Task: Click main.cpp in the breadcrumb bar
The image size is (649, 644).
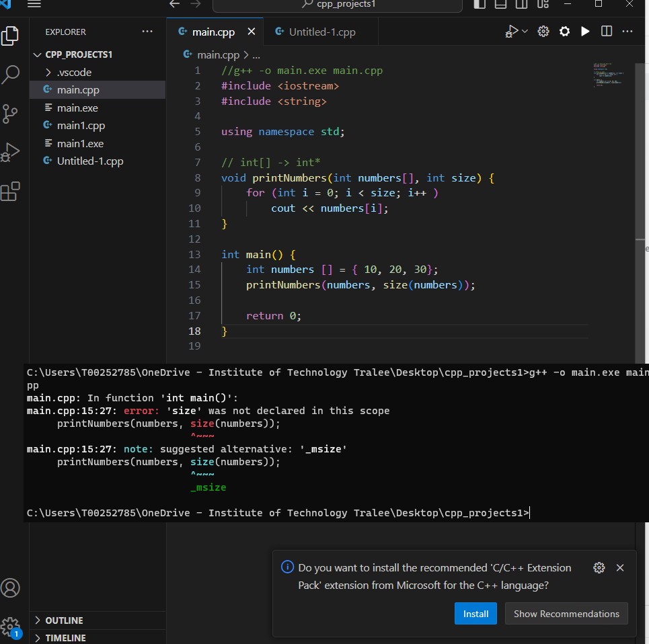Action: 218,55
